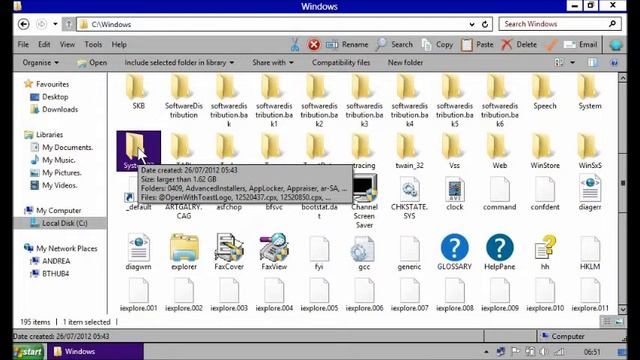Click the volume speaker tray icon
The height and width of the screenshot is (360, 640).
[544, 351]
